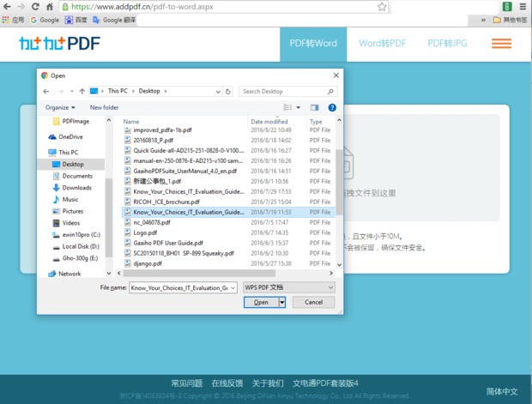Switch to the PDF转JPG tab
Viewport: 532px width, 404px height.
[447, 44]
